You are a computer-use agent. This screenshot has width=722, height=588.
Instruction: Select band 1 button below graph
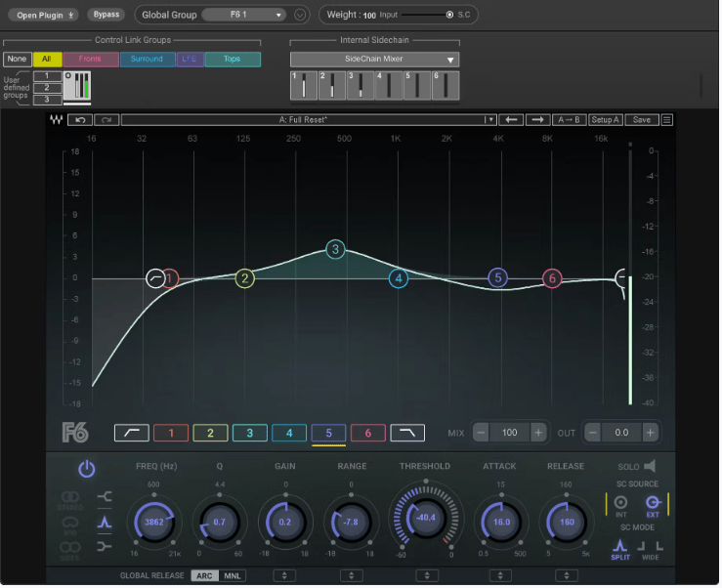click(x=171, y=434)
